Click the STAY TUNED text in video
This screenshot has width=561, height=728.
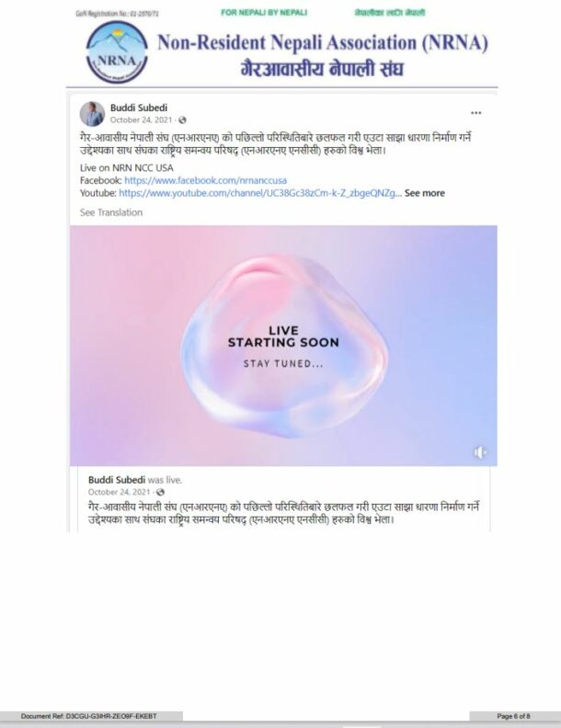tap(283, 363)
